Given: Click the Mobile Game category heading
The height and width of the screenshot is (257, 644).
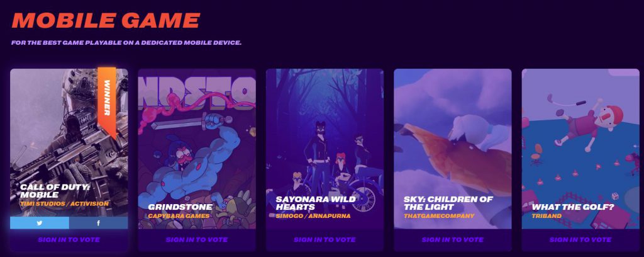Looking at the screenshot, I should (106, 20).
